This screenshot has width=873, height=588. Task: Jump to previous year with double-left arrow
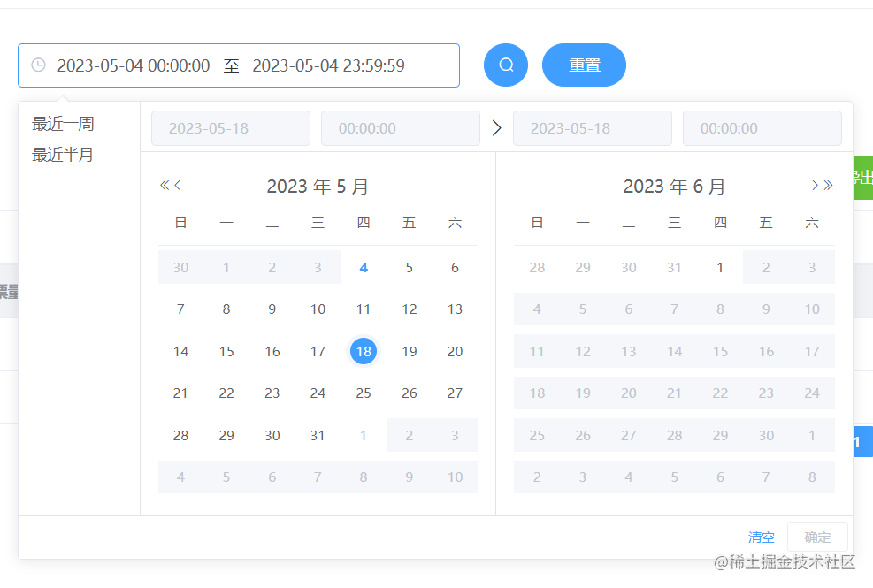click(163, 186)
